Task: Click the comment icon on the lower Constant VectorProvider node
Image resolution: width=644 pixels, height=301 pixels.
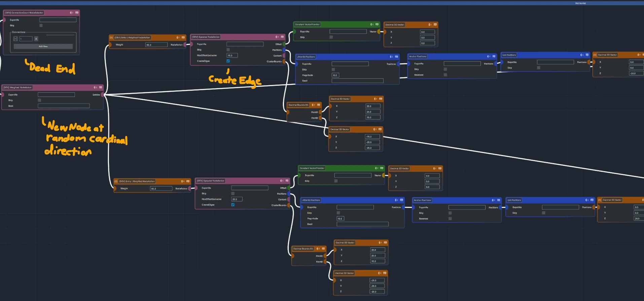Action: pyautogui.click(x=382, y=168)
